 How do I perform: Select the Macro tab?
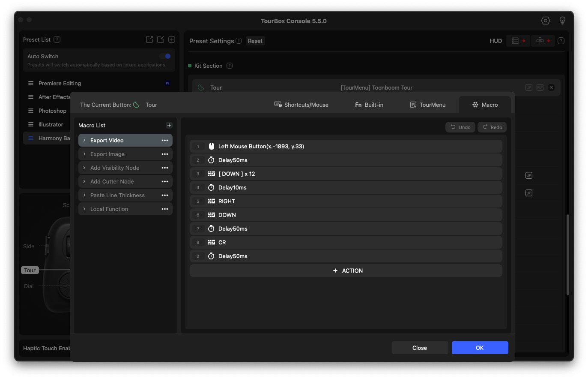click(x=485, y=105)
